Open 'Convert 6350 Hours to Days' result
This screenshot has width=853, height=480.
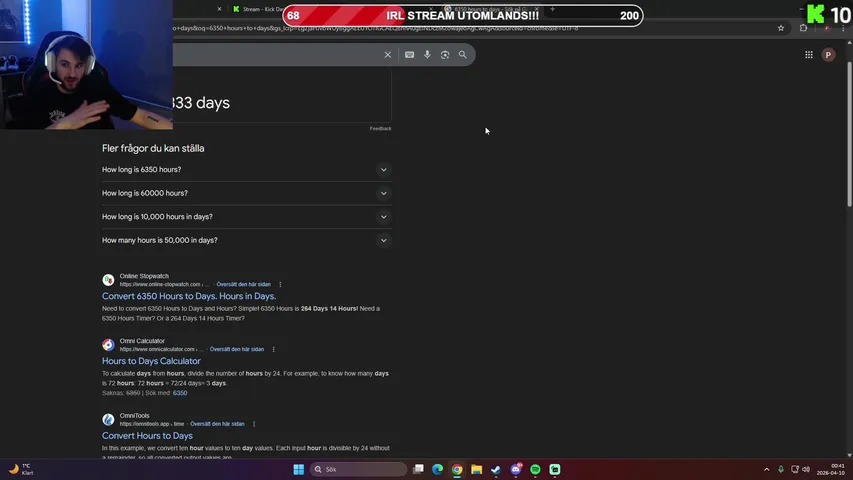[x=189, y=296]
